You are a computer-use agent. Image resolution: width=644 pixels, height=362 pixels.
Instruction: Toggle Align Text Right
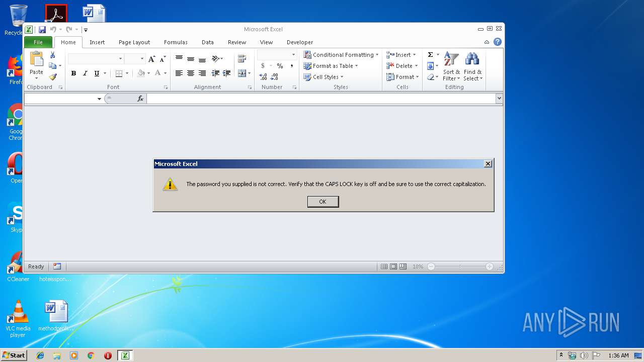(202, 73)
